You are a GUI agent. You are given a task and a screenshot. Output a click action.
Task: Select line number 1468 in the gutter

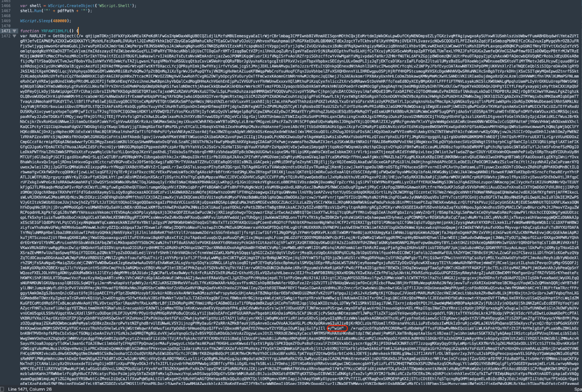(6, 16)
